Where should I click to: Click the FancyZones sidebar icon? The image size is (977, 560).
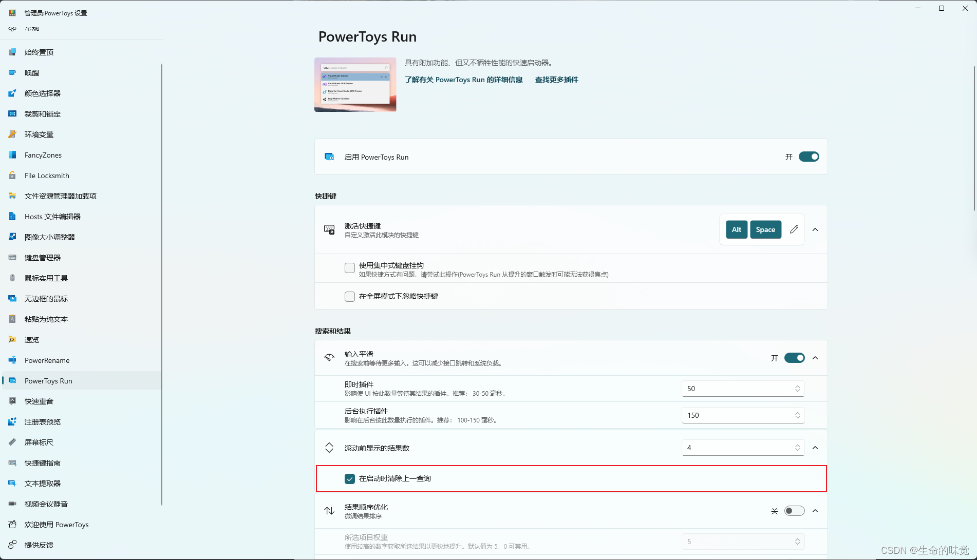(12, 155)
